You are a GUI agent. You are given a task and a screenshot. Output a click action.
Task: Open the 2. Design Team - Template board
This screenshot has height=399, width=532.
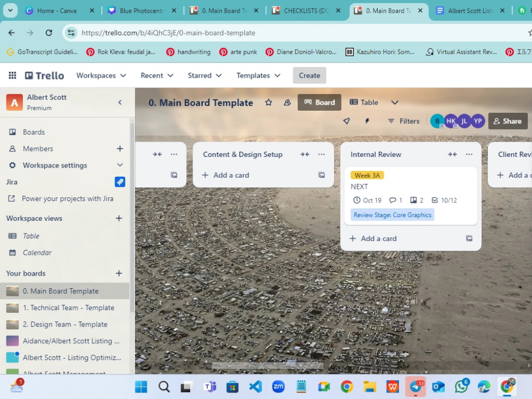tap(64, 325)
